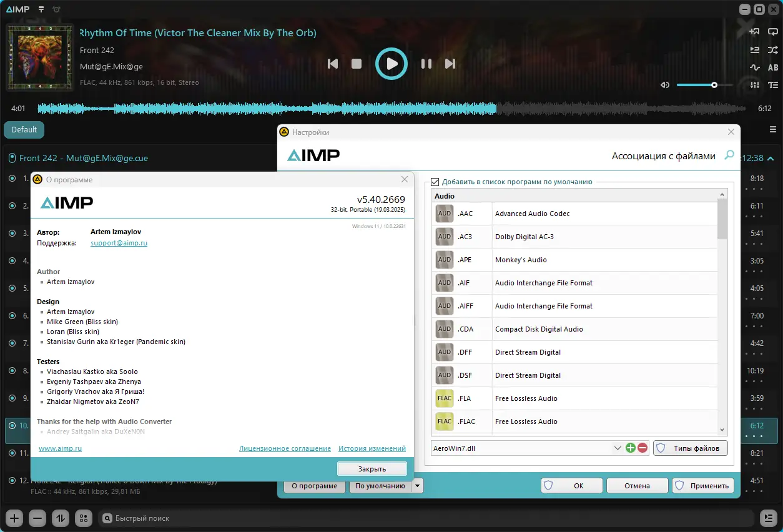Open the grouping grid icon at bottom
783x532 pixels.
pos(83,518)
